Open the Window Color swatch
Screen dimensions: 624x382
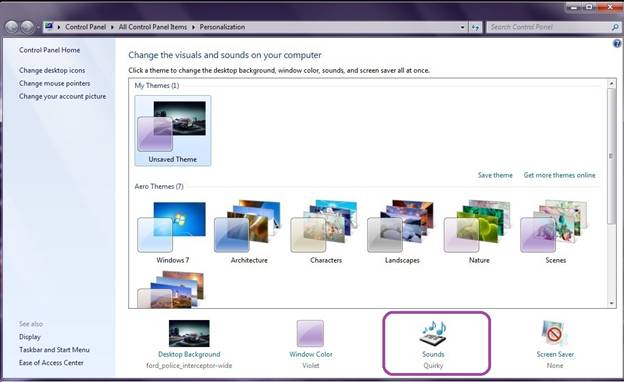click(x=310, y=333)
